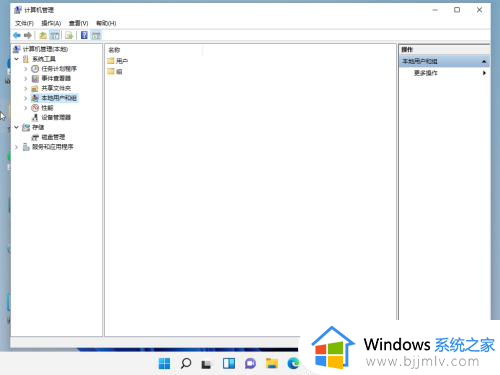Viewport: 500px width, 375px height.
Task: Click the 操作 pane header
Action: 444,50
